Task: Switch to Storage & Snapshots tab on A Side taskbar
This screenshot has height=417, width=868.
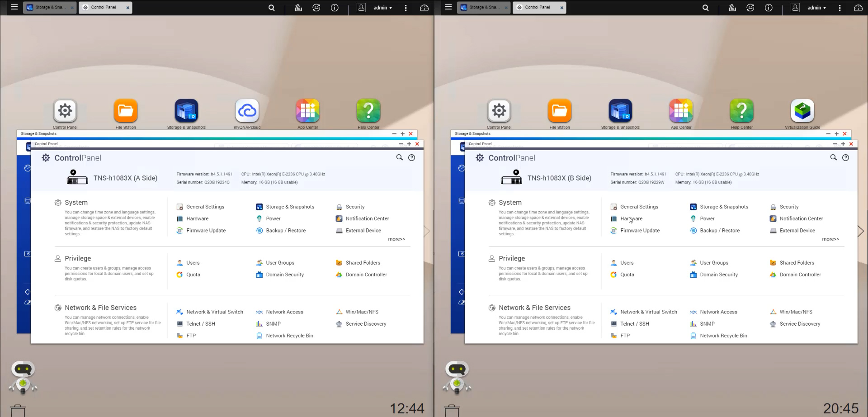Action: coord(49,8)
